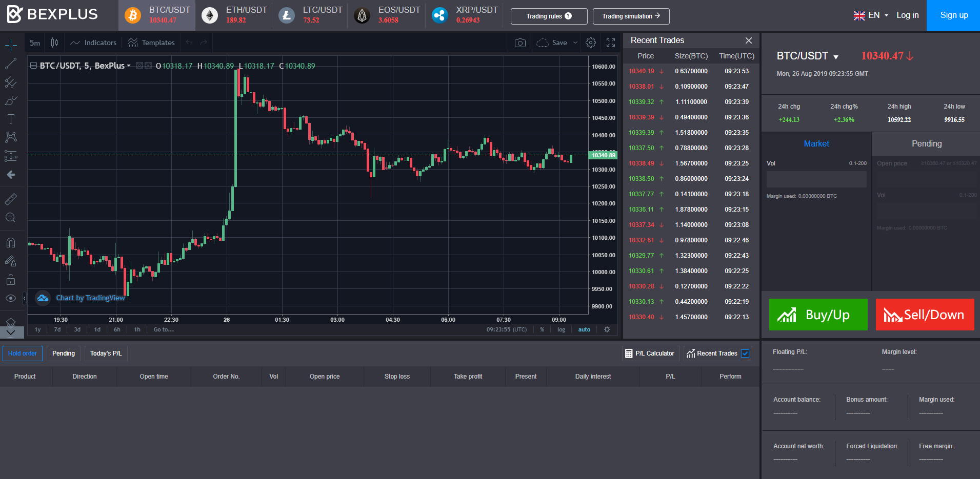Image resolution: width=980 pixels, height=479 pixels.
Task: Go to the BEXPLUS home logo
Action: [52, 14]
